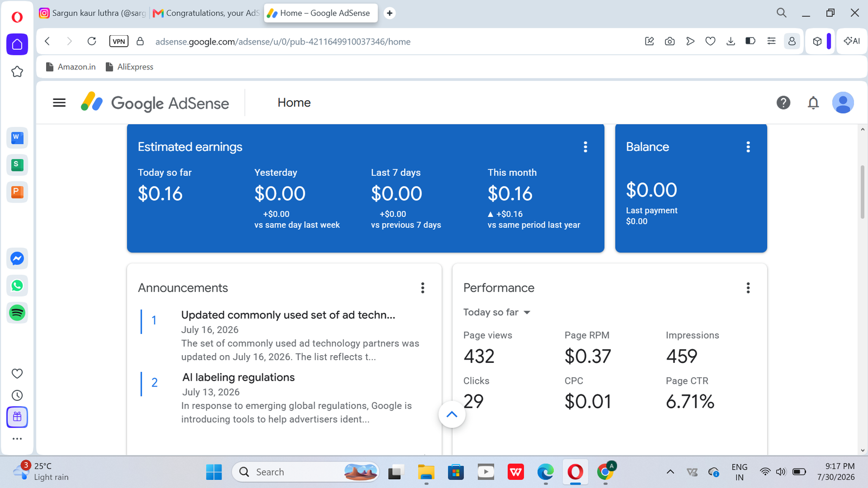
Task: Switch to the Instagram Sargun kaur luthra tab
Action: click(x=93, y=13)
